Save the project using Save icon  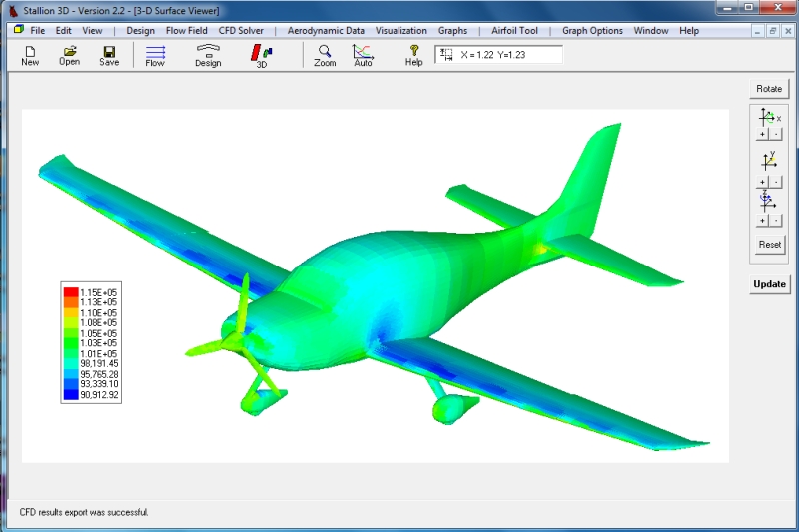(x=108, y=55)
